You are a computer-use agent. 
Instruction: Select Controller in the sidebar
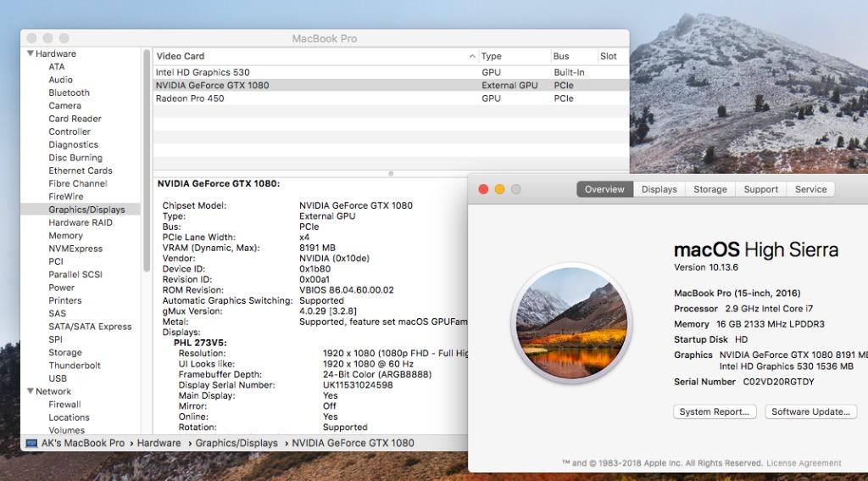click(x=70, y=131)
